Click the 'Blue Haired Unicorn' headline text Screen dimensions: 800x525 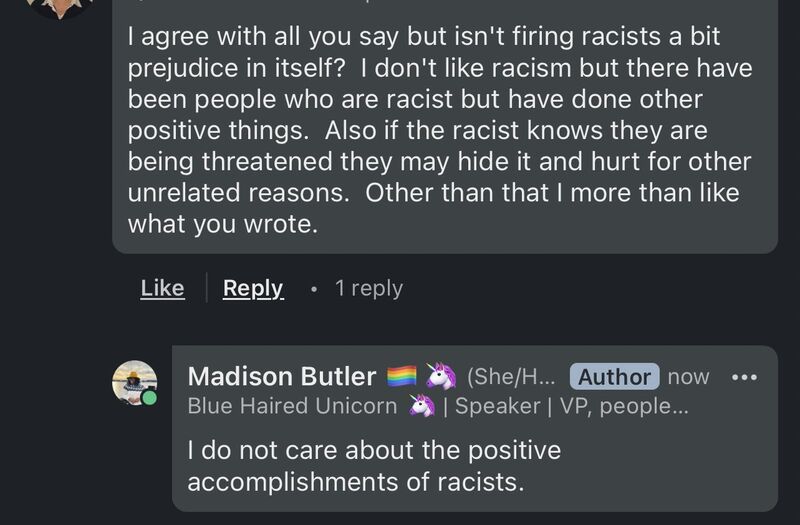(292, 407)
